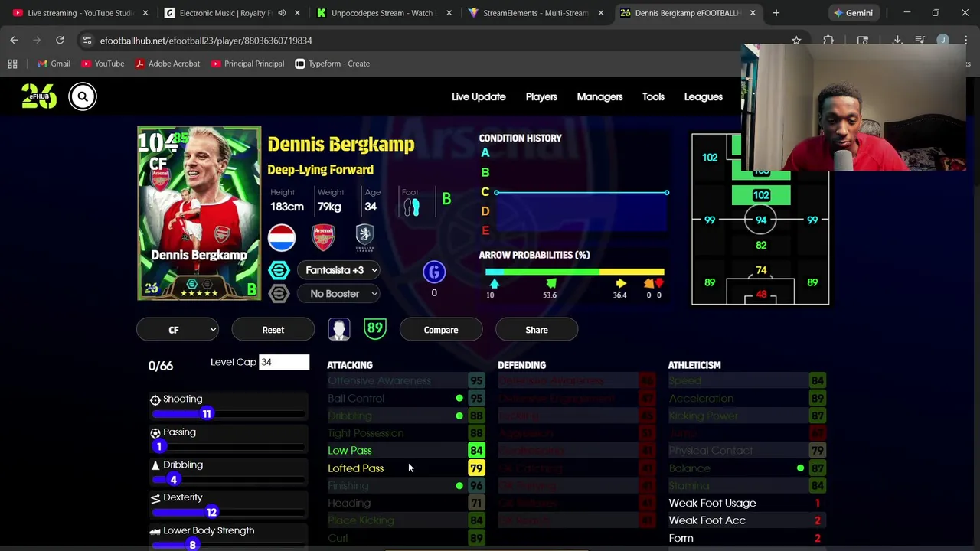Viewport: 980px width, 551px height.
Task: Open the Tools menu
Action: (x=653, y=96)
